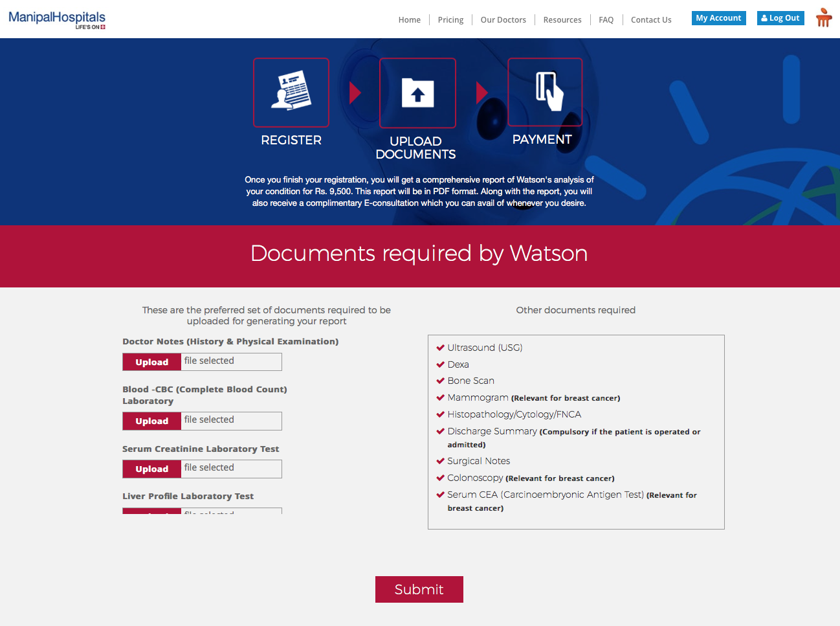
Task: Open the FAQ page
Action: [606, 20]
